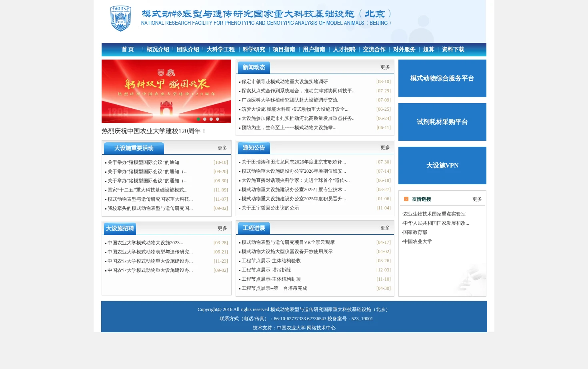Click 更多 in the 大设施重要活动 section
The image size is (588, 369).
click(222, 148)
